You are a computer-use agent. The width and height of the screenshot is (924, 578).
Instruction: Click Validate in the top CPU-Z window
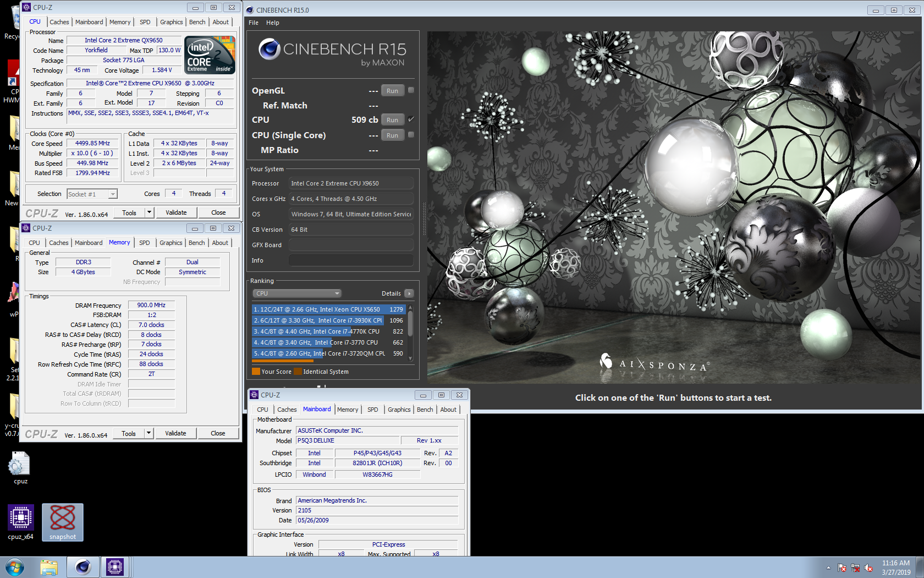tap(176, 212)
